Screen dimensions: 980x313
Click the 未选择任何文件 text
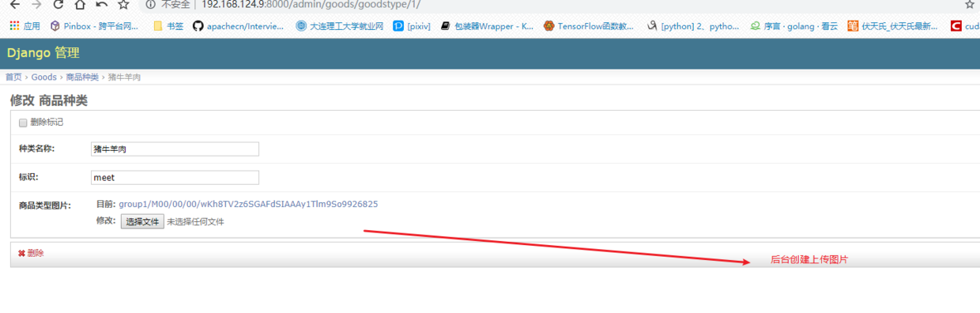pyautogui.click(x=195, y=222)
